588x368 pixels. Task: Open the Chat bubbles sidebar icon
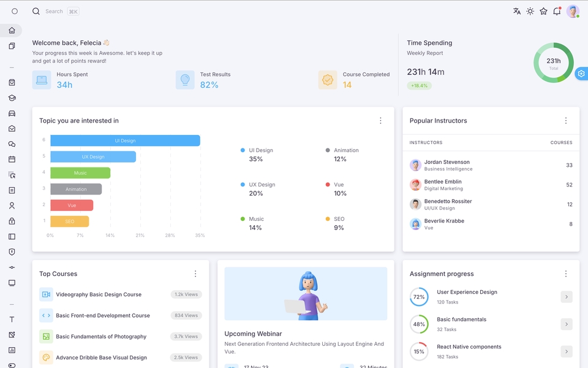12,144
